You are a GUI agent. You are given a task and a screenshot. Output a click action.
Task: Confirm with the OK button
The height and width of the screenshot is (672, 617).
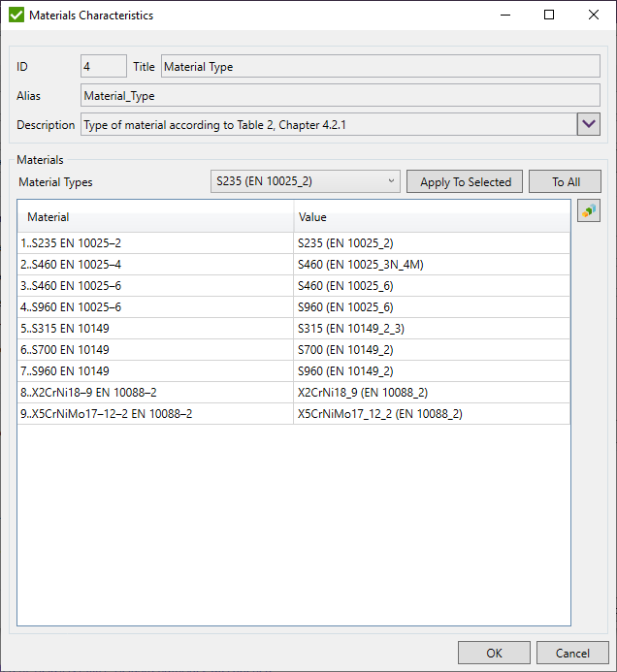(494, 653)
